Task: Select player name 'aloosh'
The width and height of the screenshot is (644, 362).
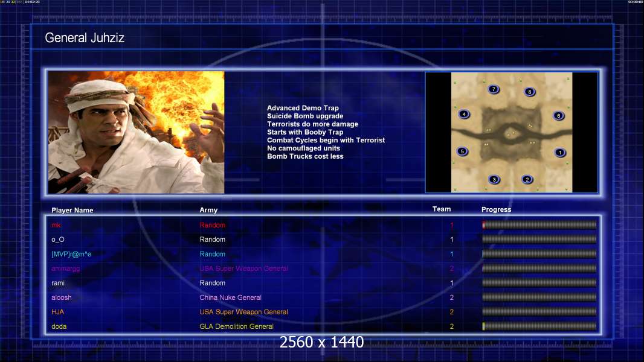Action: tap(61, 297)
